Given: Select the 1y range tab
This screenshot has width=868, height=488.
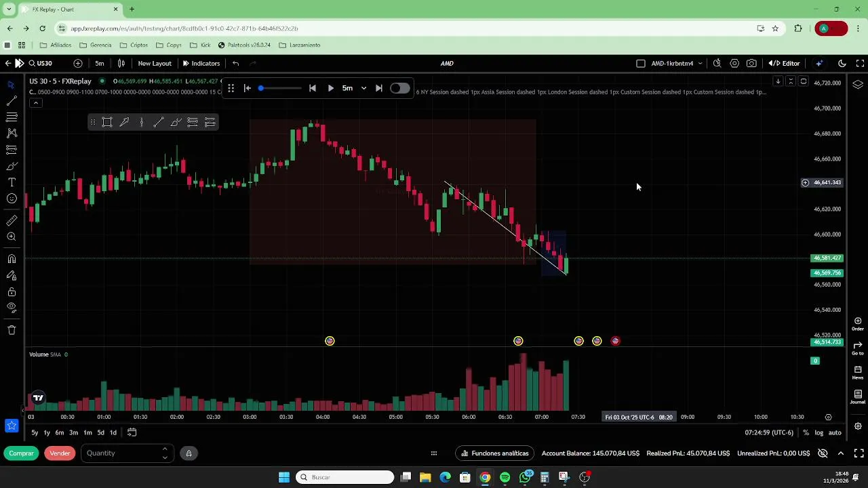Looking at the screenshot, I should pyautogui.click(x=47, y=432).
